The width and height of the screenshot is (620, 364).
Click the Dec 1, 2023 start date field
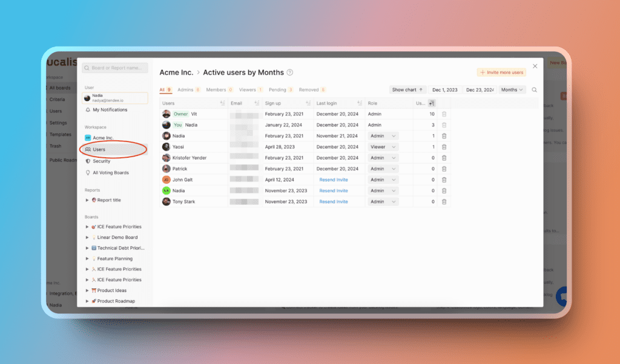[444, 90]
